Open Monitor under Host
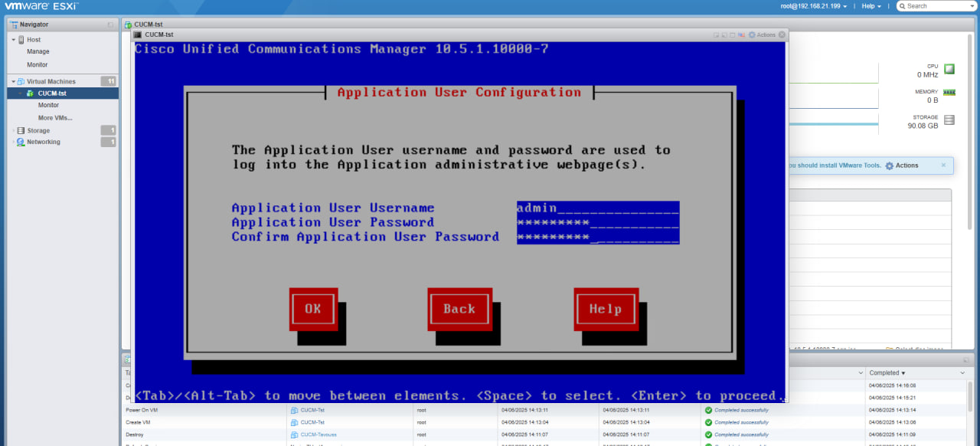980x446 pixels. (38, 65)
